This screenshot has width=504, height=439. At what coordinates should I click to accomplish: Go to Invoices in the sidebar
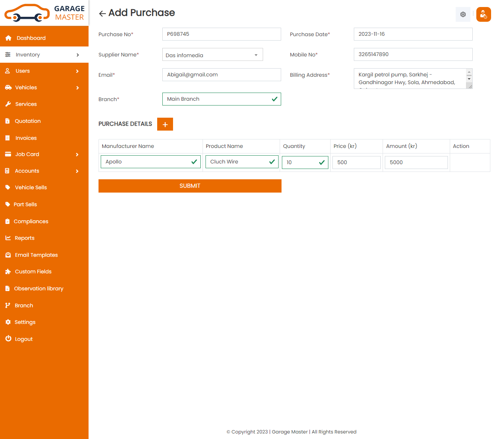(x=26, y=138)
